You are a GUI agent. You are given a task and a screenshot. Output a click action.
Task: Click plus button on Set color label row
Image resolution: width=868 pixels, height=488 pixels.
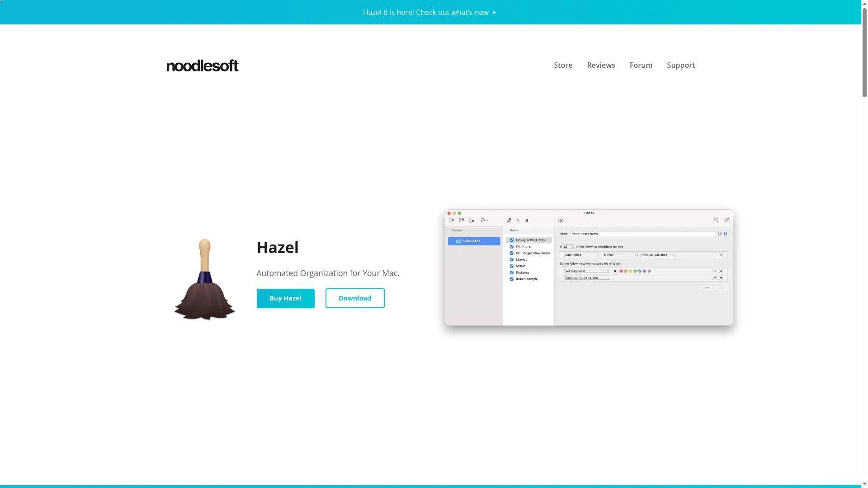tap(721, 271)
